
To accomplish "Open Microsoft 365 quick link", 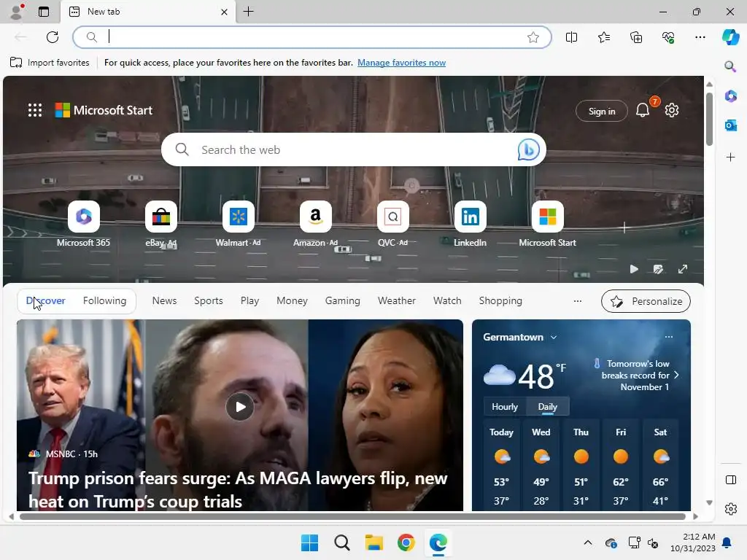I will (83, 224).
